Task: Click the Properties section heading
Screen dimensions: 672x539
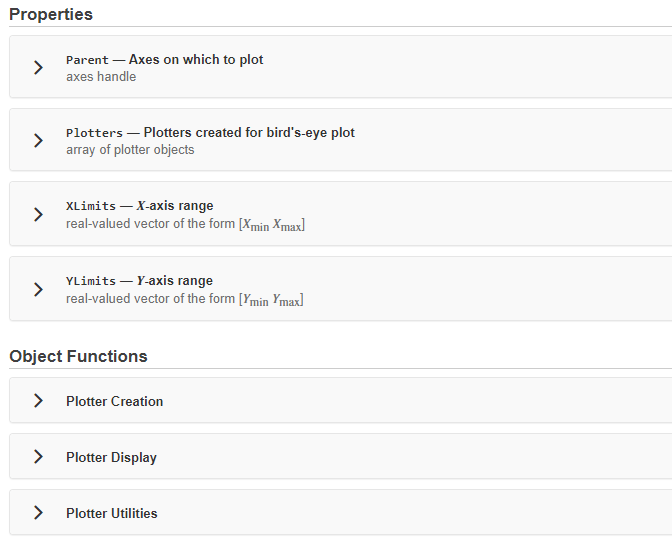Action: [x=51, y=15]
